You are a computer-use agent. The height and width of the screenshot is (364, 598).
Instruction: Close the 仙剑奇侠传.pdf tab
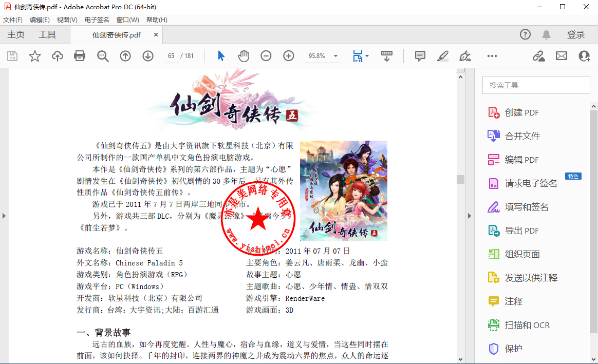coord(156,35)
